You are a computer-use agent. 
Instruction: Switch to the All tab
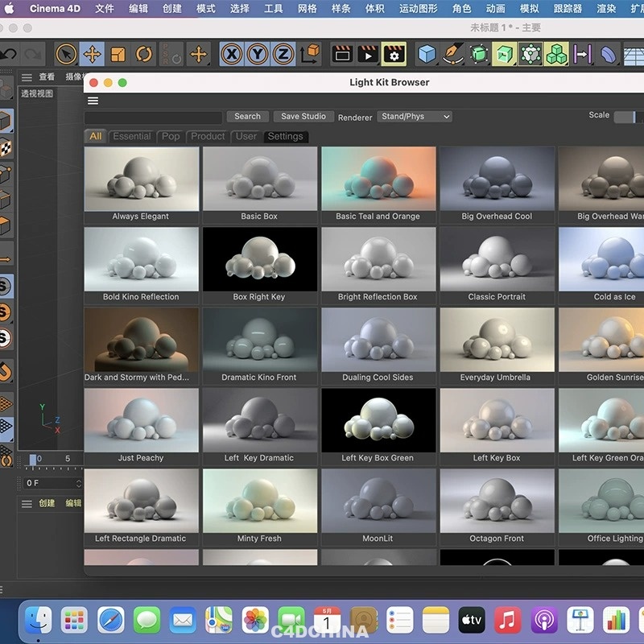pyautogui.click(x=96, y=136)
